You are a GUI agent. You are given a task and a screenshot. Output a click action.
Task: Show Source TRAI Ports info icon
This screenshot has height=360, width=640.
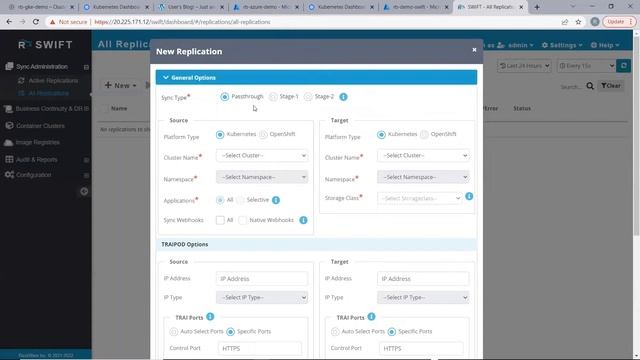tap(210, 317)
